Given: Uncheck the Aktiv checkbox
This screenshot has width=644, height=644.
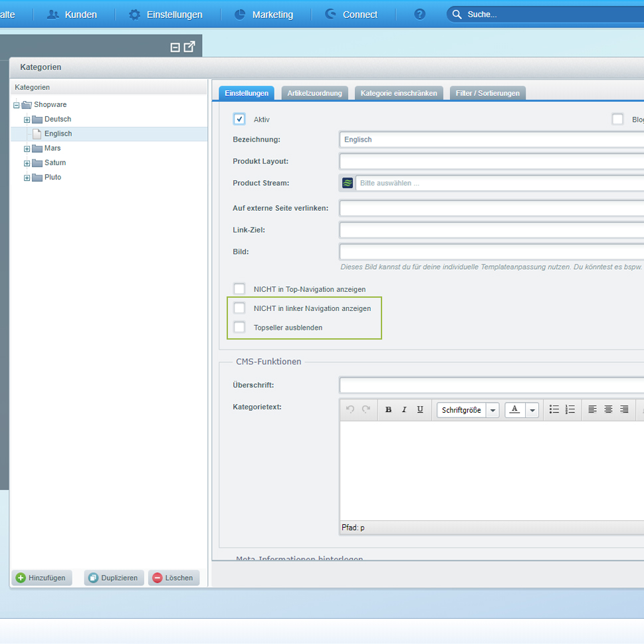Looking at the screenshot, I should coord(239,119).
